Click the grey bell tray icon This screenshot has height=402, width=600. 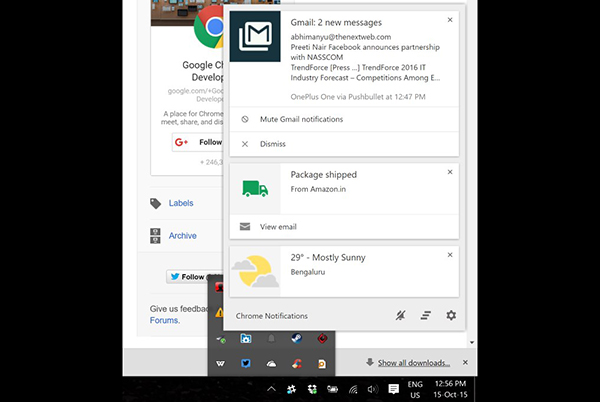coord(271,339)
